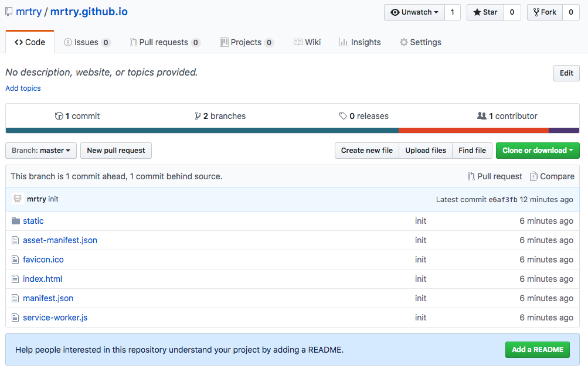The height and width of the screenshot is (372, 588).
Task: Click the branches fork icon
Action: pos(198,116)
